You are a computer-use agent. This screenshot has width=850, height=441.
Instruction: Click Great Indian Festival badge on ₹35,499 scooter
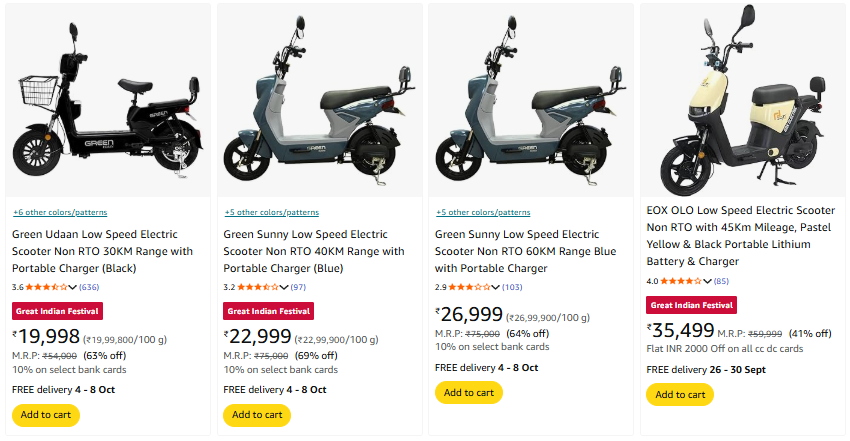[692, 305]
